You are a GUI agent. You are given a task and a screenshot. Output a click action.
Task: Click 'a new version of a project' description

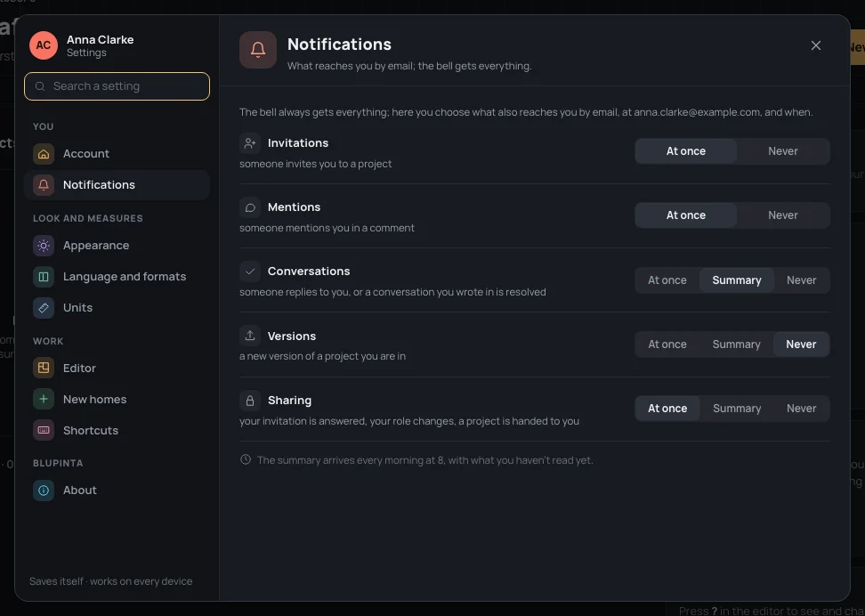[x=322, y=357]
